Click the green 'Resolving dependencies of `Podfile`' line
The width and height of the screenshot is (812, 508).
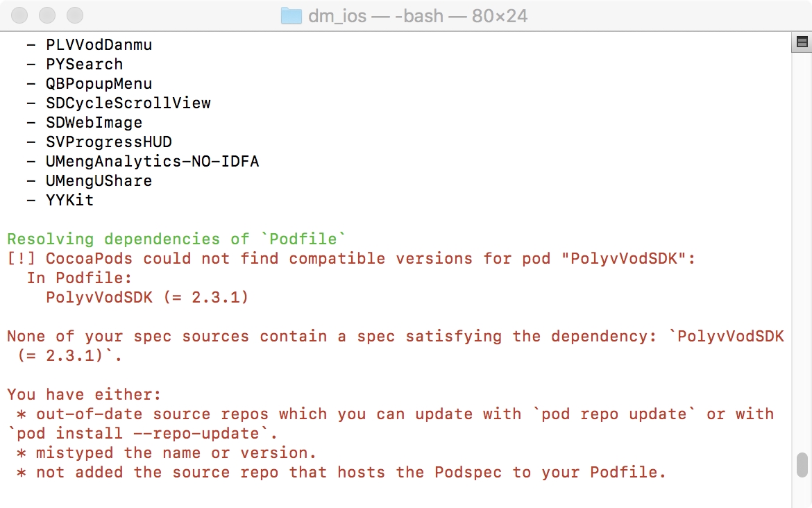point(176,239)
